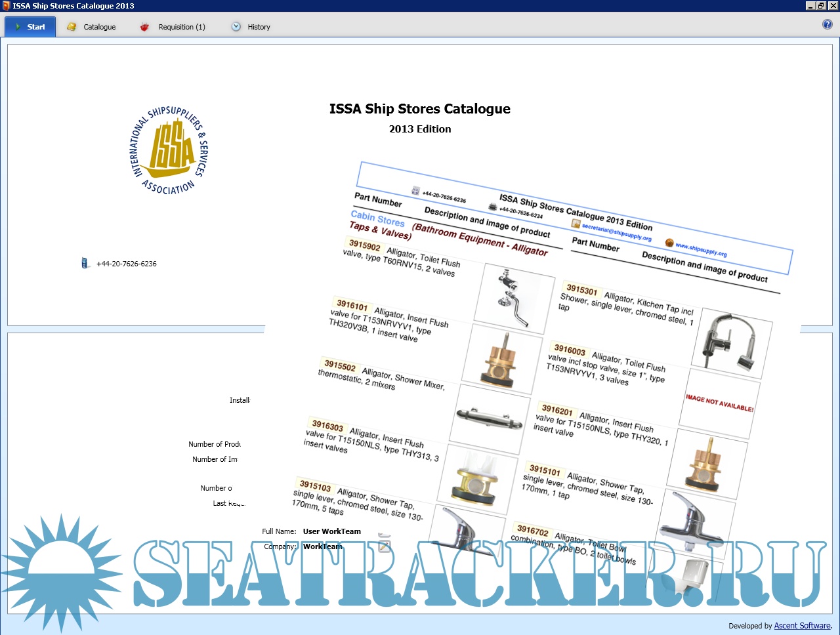Click the application icon in the title bar

tap(6, 6)
